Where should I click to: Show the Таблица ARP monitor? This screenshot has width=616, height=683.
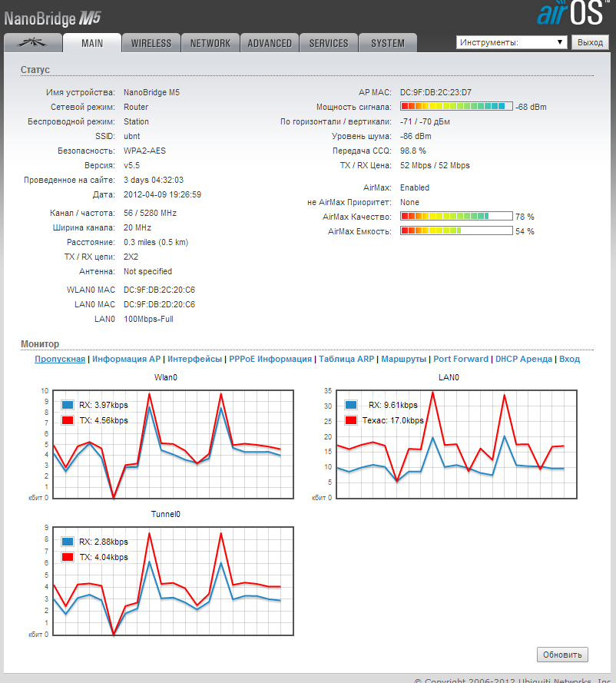[x=346, y=359]
